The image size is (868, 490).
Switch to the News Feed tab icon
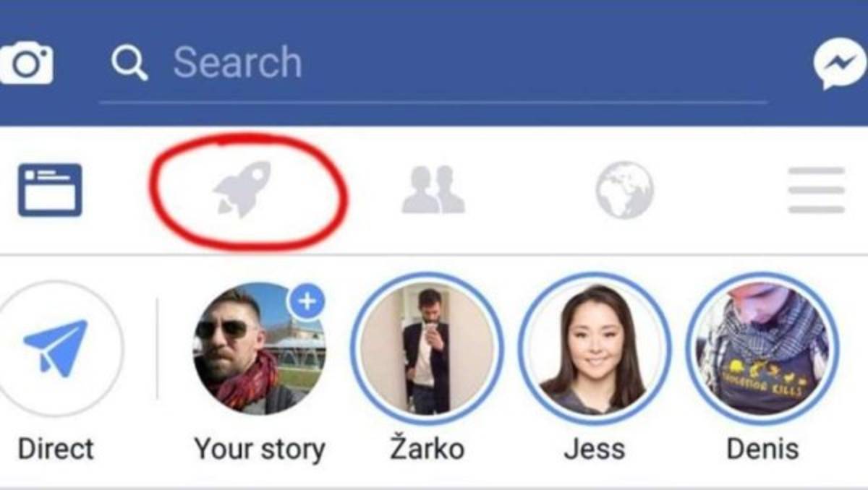[50, 190]
